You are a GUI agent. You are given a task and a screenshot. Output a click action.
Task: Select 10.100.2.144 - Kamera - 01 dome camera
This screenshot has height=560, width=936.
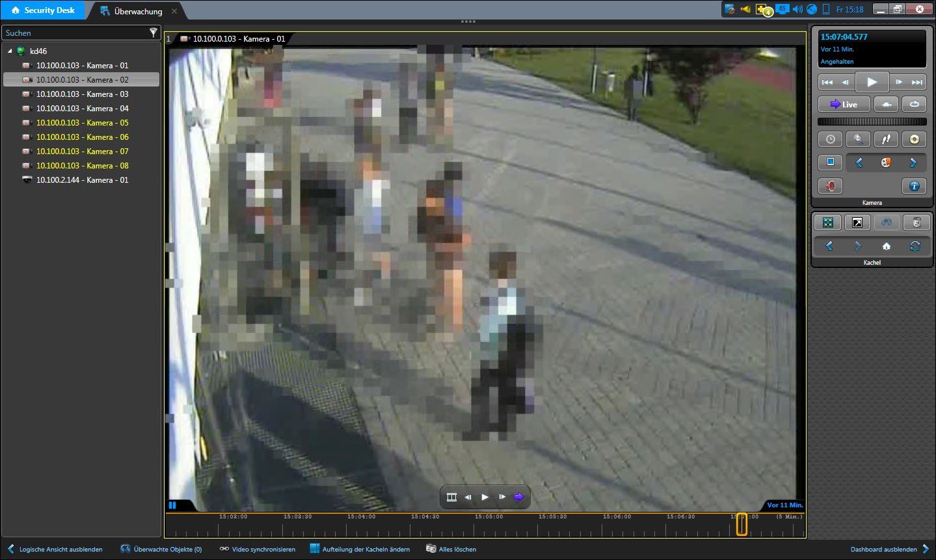[x=82, y=180]
